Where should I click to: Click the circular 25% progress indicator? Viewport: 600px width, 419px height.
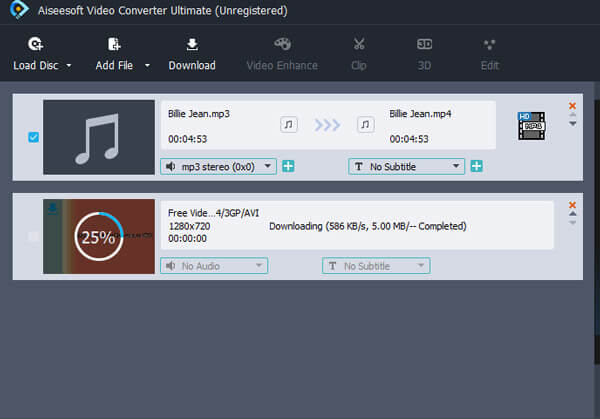tap(99, 236)
